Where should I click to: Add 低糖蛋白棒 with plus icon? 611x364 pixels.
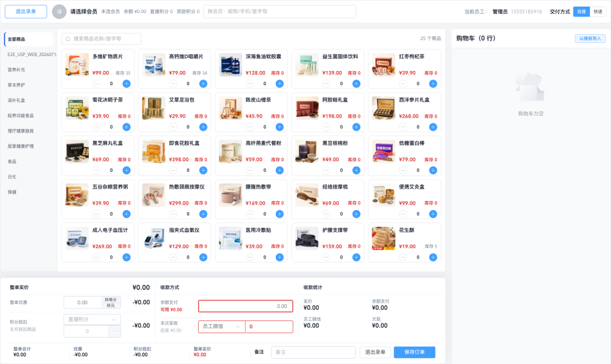433,170
